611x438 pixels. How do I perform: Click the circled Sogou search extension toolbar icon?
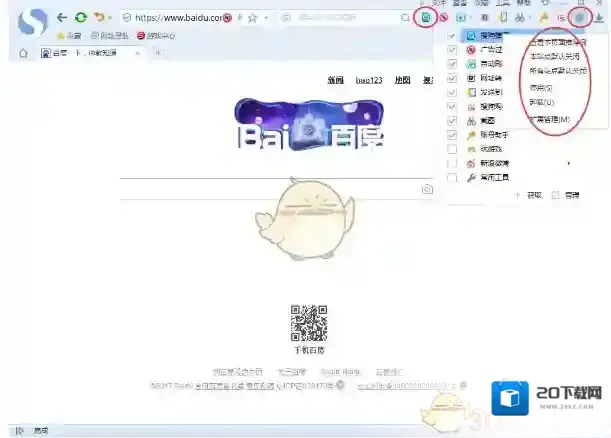point(426,18)
